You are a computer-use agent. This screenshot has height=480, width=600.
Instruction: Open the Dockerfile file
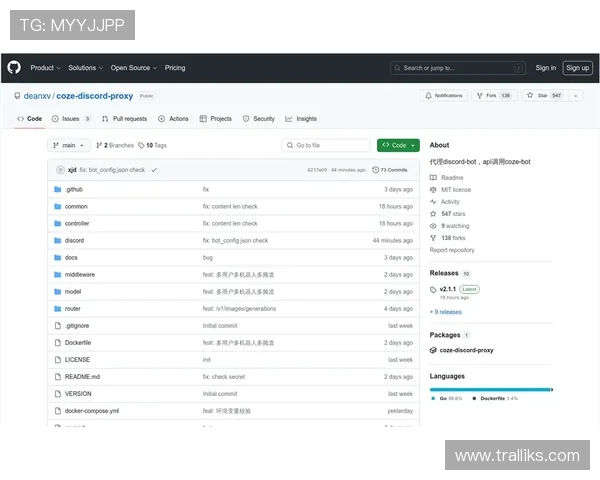click(x=78, y=343)
